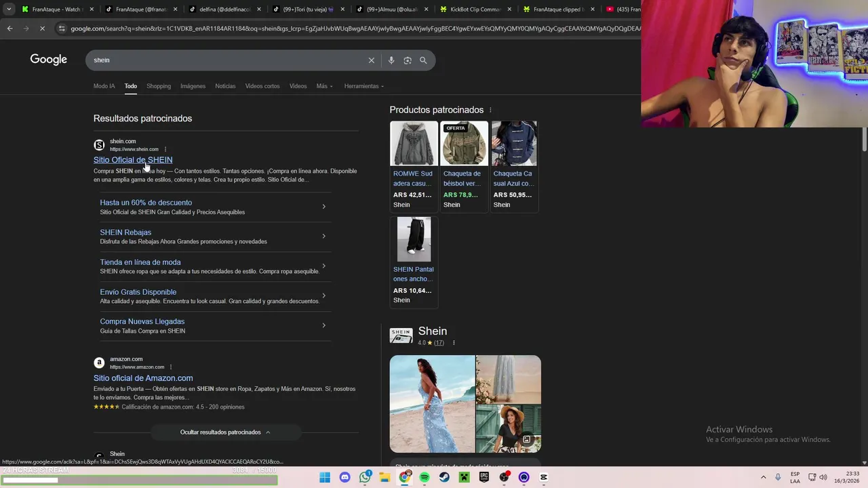
Task: Go back with the browser back arrow
Action: point(9,28)
